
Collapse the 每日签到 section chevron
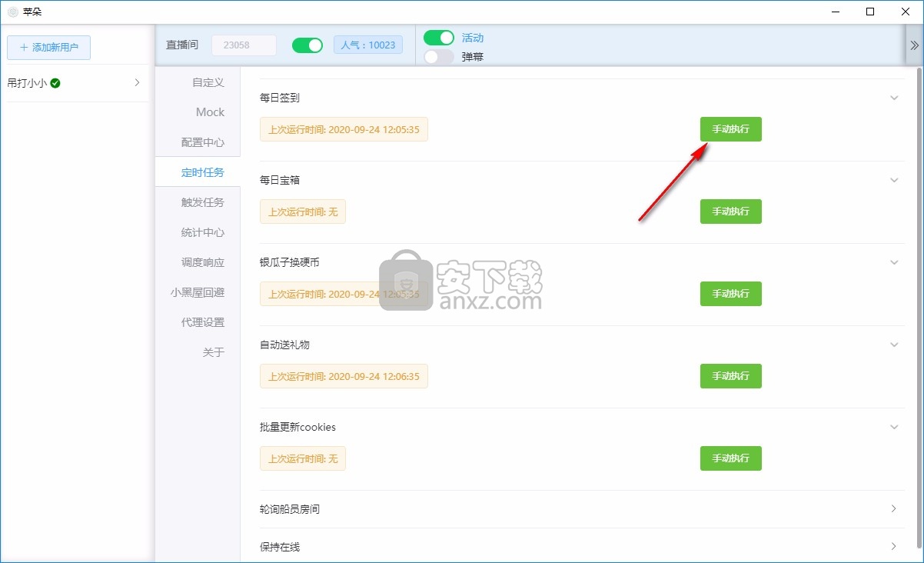(x=894, y=98)
